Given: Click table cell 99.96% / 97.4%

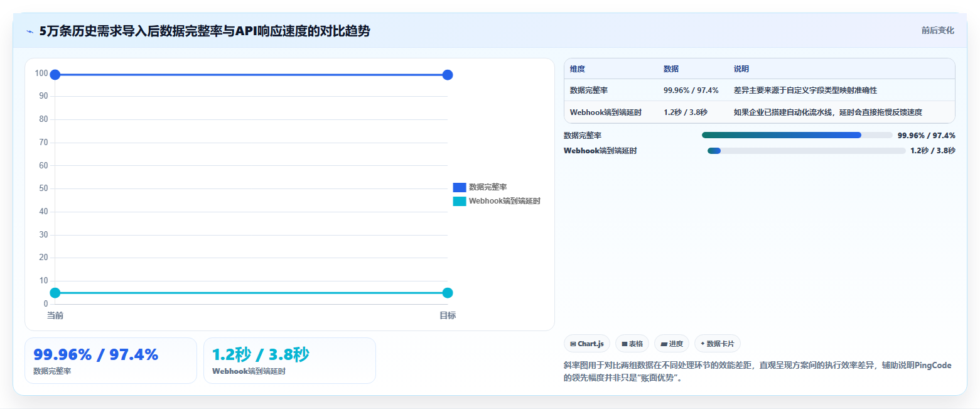Looking at the screenshot, I should click(x=691, y=90).
